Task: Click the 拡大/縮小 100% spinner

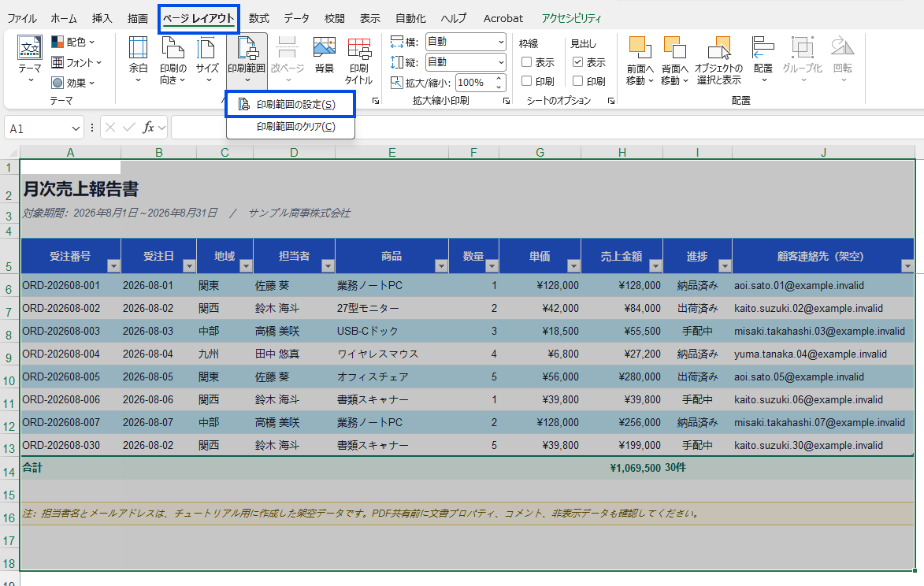Action: [499, 83]
